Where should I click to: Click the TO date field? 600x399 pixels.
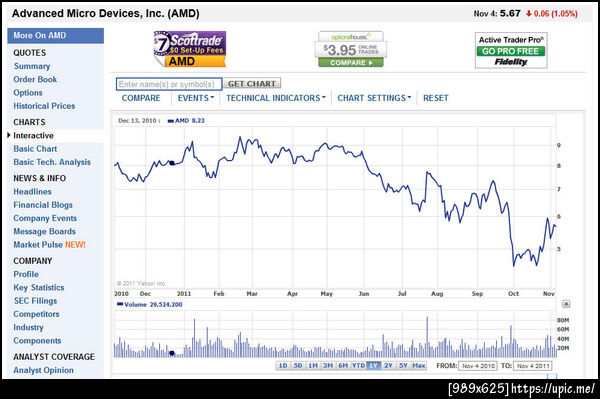coord(533,366)
